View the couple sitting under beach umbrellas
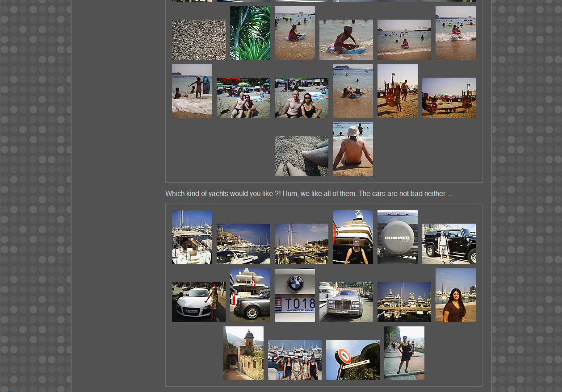This screenshot has height=392, width=562. coord(243,98)
